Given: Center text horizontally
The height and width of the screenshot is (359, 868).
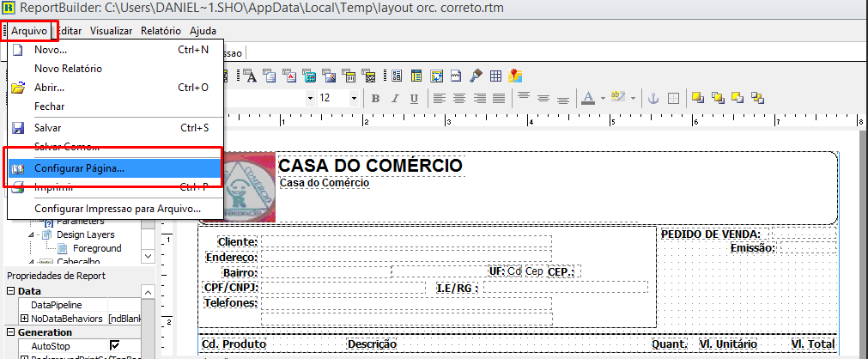Looking at the screenshot, I should coord(459,99).
